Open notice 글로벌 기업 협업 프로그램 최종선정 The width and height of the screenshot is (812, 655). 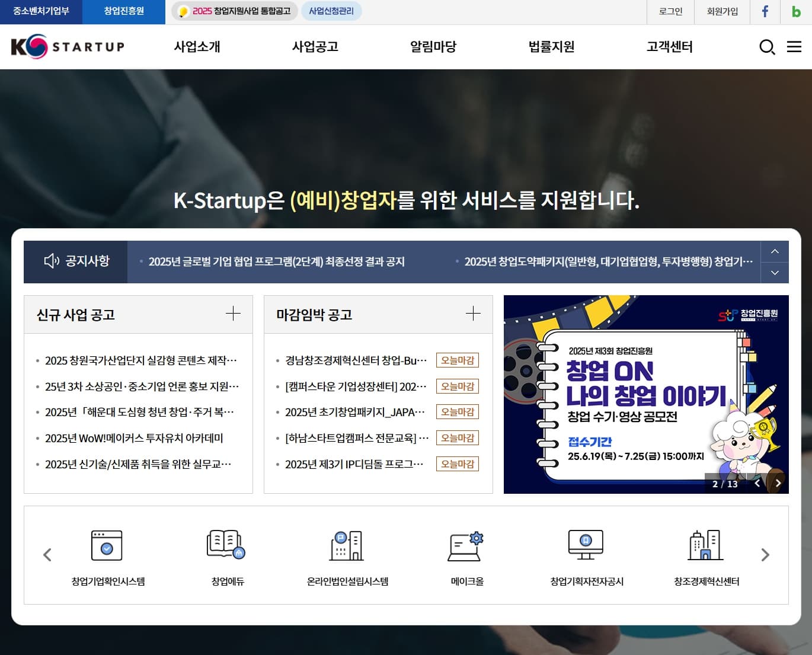pos(276,261)
